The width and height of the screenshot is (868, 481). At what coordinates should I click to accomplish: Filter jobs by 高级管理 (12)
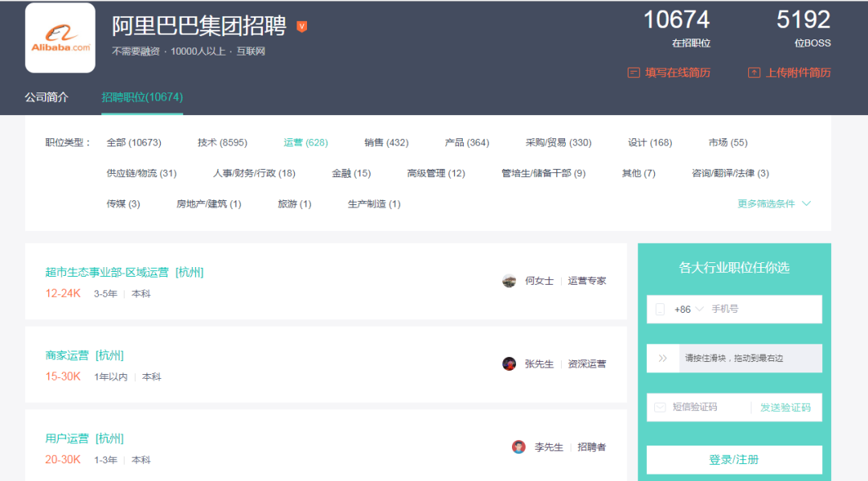click(x=436, y=173)
